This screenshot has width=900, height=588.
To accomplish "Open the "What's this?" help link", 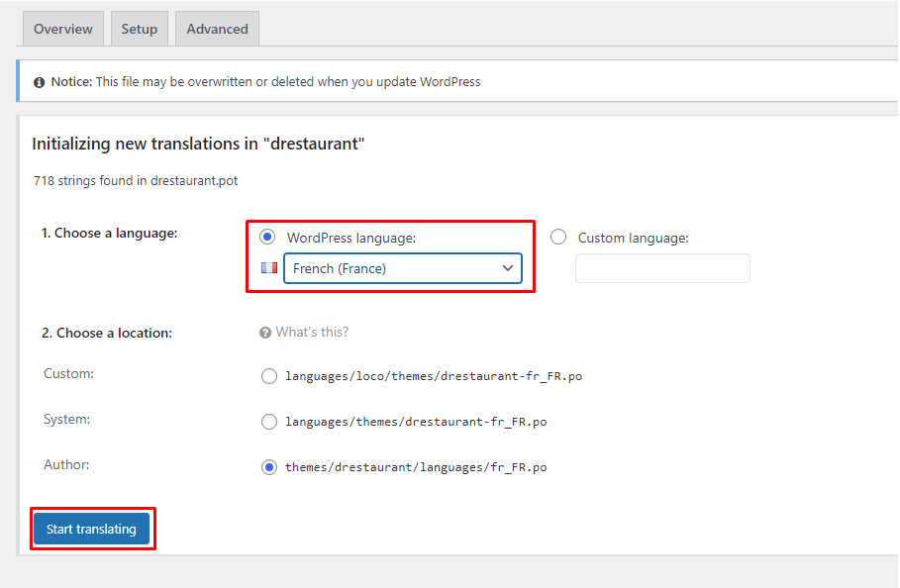I will pyautogui.click(x=312, y=333).
